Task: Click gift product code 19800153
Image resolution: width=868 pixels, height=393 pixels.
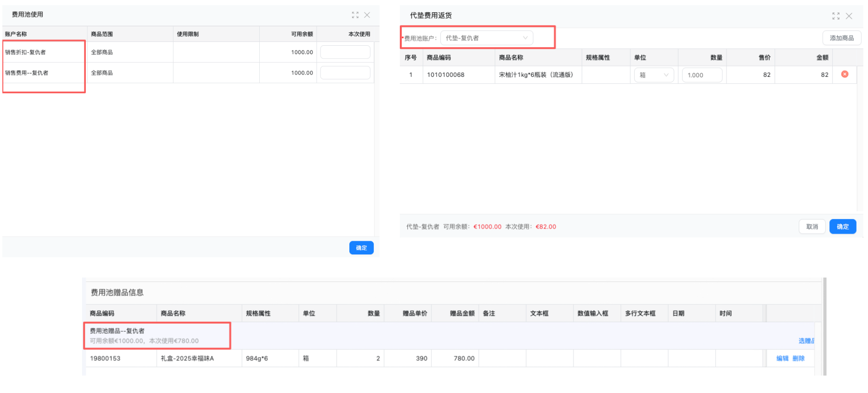Action: click(105, 358)
